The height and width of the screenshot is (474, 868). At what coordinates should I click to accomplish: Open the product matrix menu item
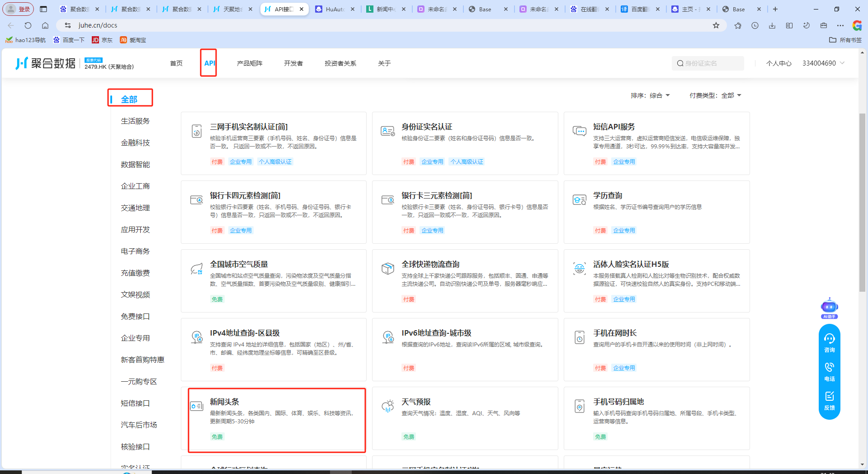(250, 63)
